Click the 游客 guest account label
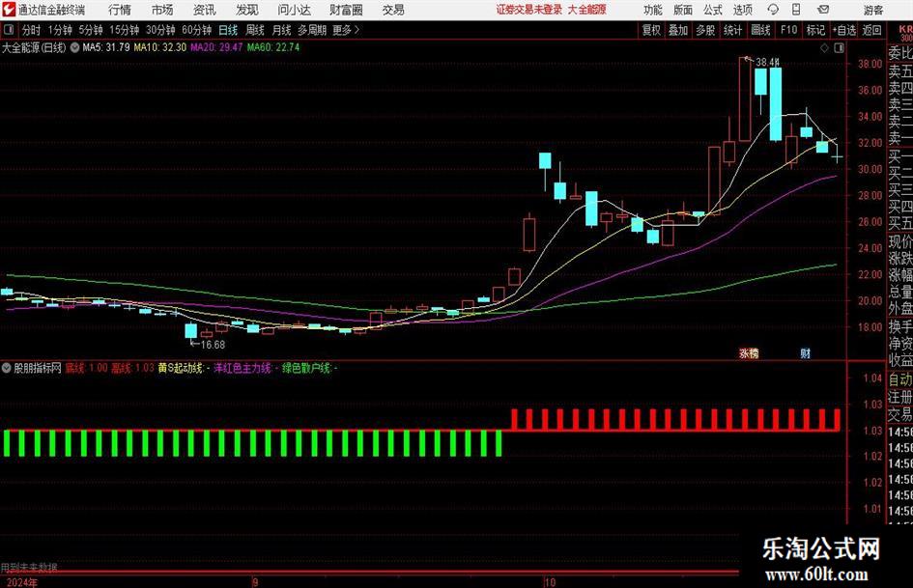Viewport: 913px width, 588px height. [x=873, y=10]
